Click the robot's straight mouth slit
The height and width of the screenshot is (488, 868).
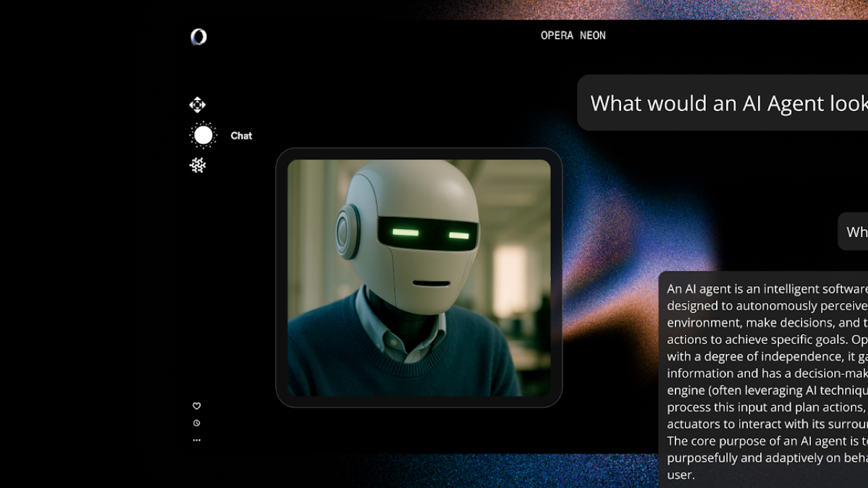[x=431, y=283]
